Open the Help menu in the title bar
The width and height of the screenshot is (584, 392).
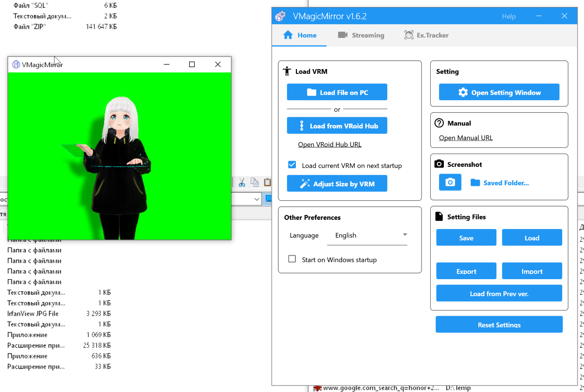point(509,17)
